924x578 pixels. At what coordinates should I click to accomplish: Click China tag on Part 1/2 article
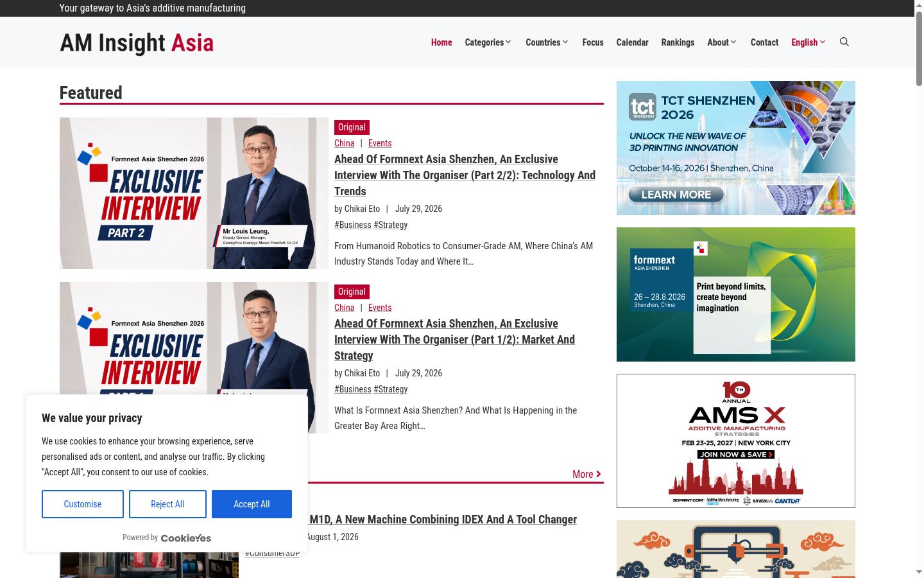pos(344,308)
